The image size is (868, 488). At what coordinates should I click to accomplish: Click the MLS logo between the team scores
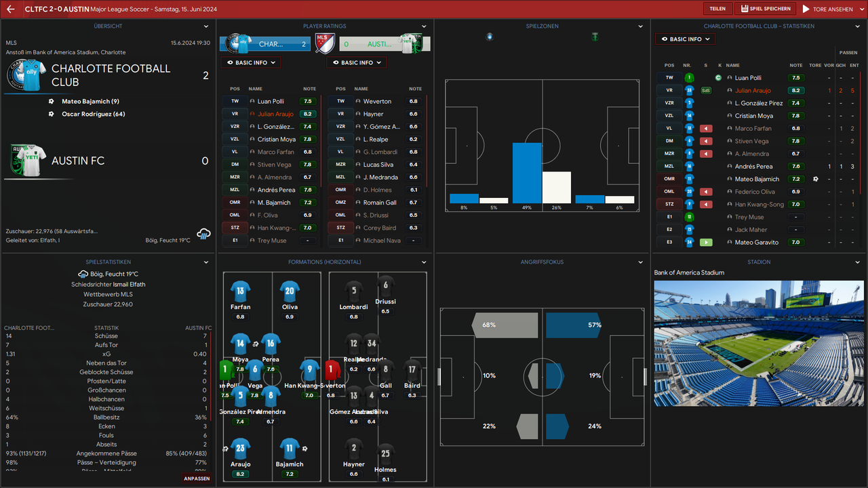[325, 44]
